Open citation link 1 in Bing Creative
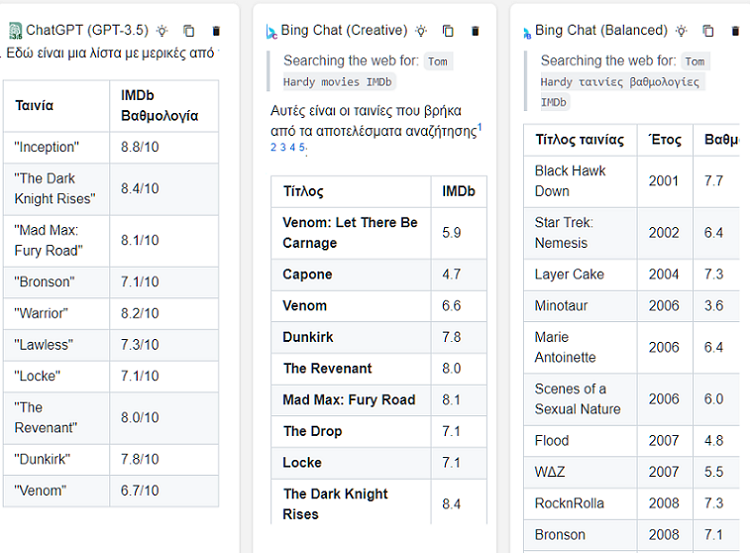This screenshot has width=750, height=553. point(480,127)
